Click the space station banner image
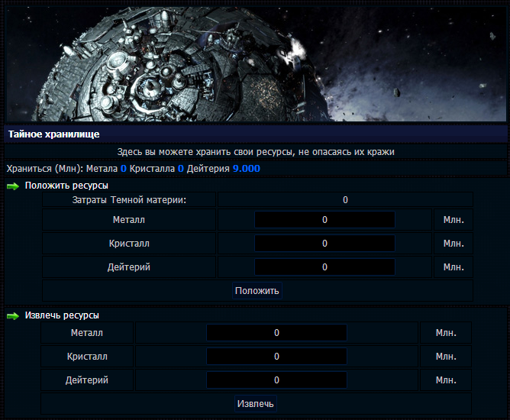The height and width of the screenshot is (420, 510). click(255, 61)
